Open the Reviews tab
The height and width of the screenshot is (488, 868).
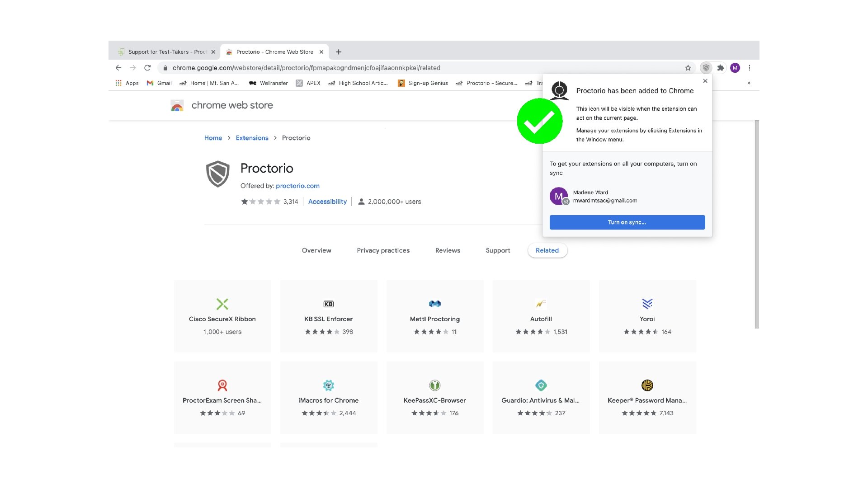pos(447,250)
